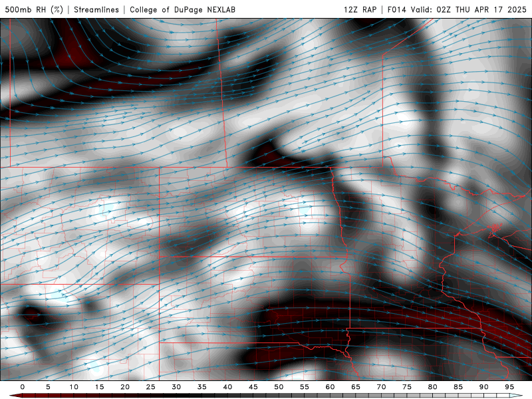Click the 60 value on the legend
The width and height of the screenshot is (532, 399).
point(330,387)
